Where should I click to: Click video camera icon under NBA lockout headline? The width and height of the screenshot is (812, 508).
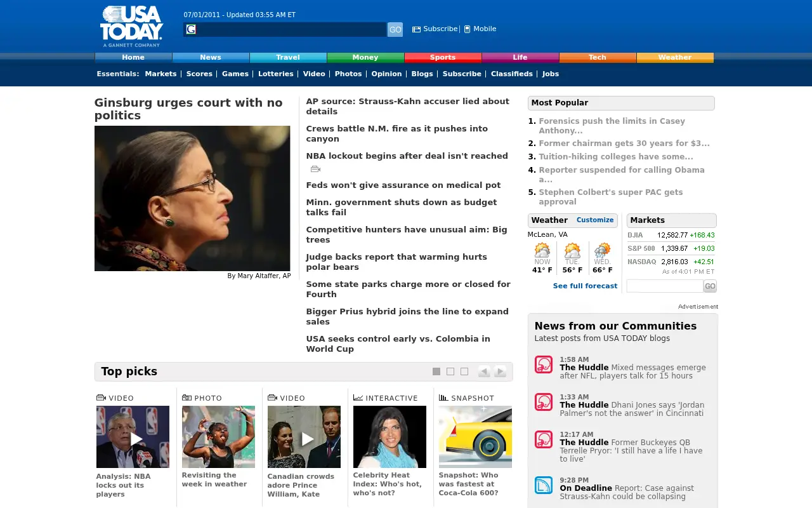click(x=315, y=169)
